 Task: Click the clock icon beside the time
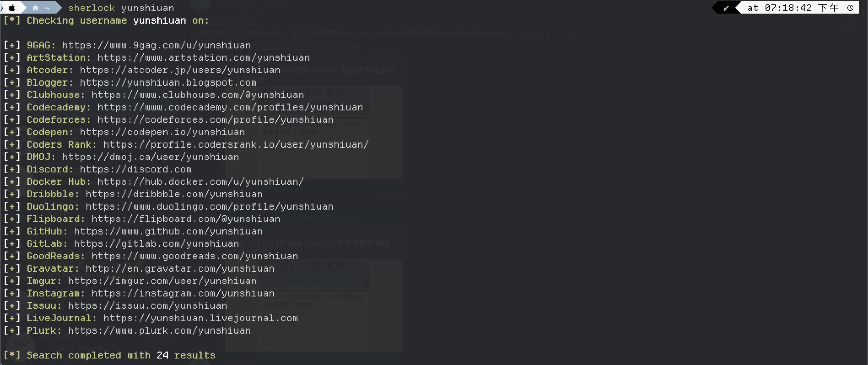point(851,8)
